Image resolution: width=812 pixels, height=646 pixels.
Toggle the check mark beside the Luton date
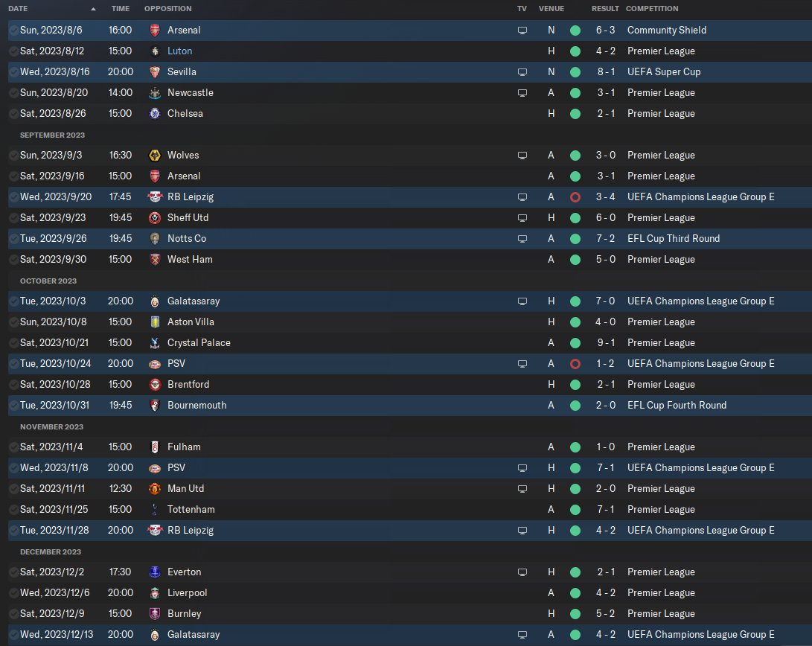(x=14, y=51)
